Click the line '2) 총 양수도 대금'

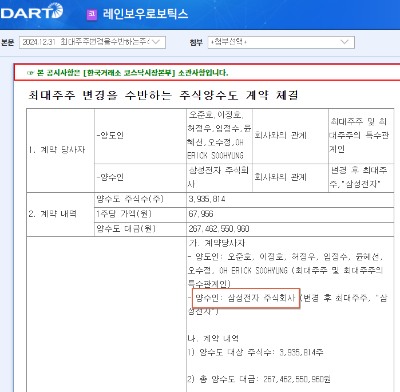[x=259, y=379]
